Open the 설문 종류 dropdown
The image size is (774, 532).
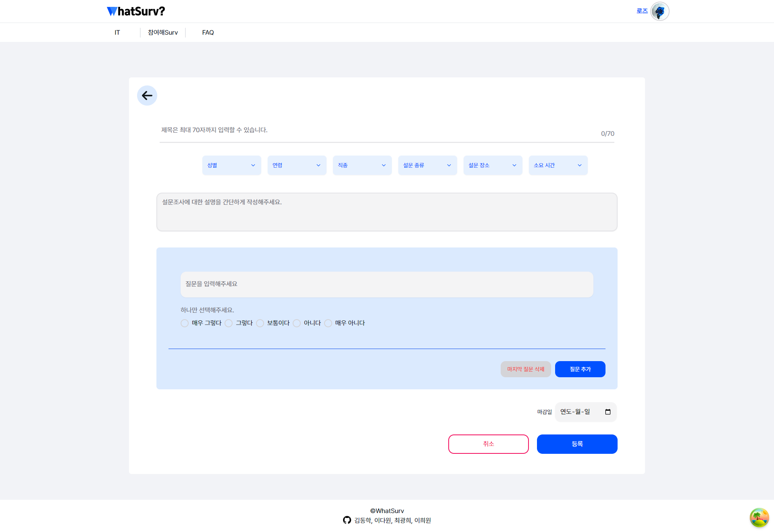[x=427, y=165]
